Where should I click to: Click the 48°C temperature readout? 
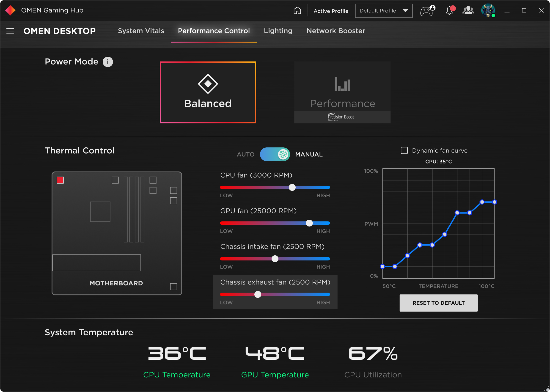(275, 354)
